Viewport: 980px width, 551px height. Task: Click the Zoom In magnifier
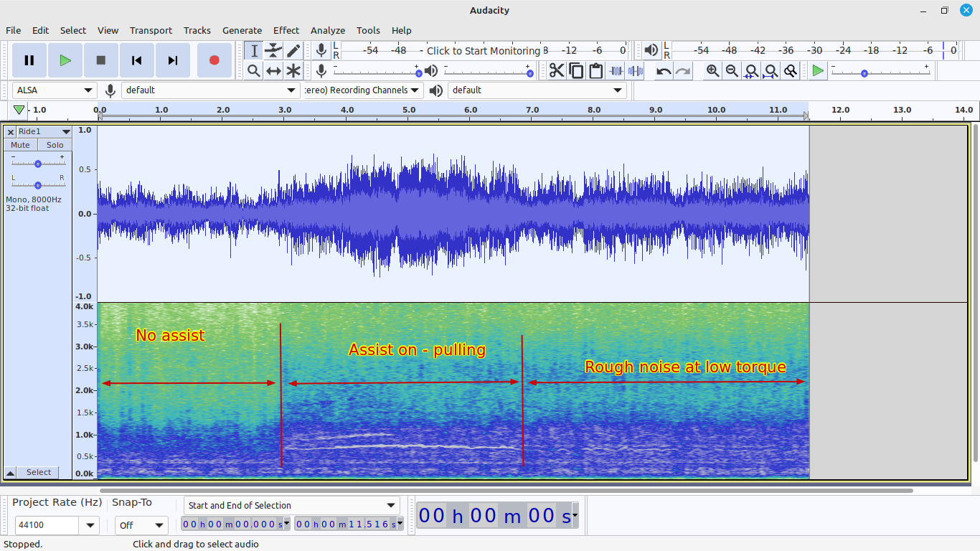click(x=712, y=70)
